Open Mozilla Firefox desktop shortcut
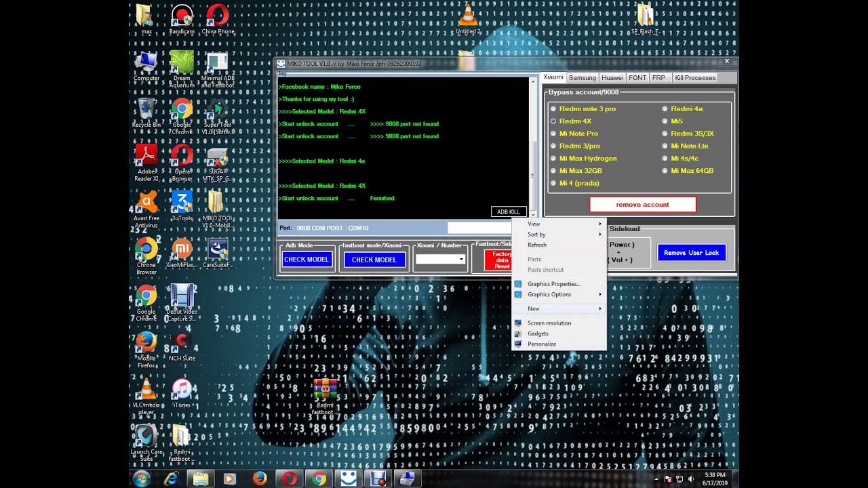 (146, 350)
